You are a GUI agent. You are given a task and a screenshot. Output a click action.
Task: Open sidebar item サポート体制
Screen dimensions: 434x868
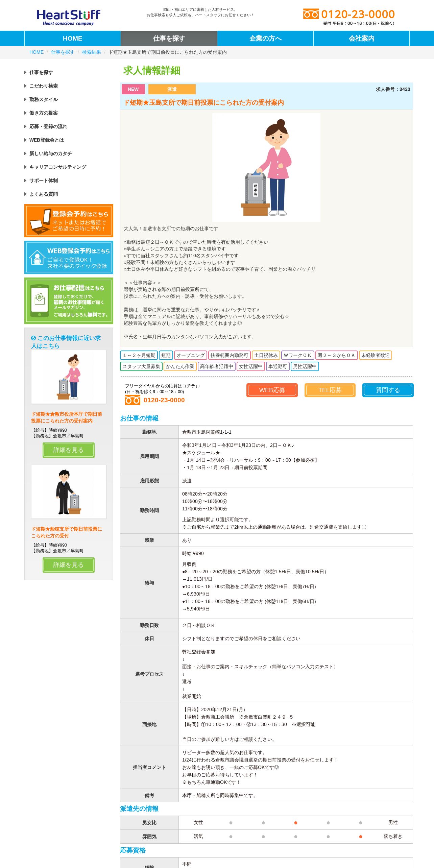pos(44,180)
